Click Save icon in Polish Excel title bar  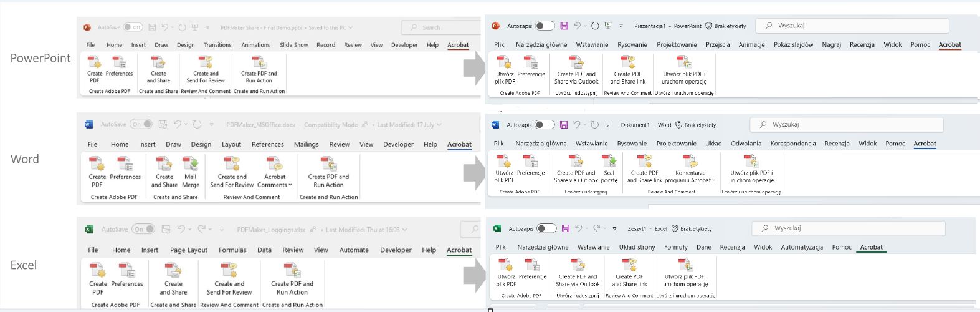(566, 228)
